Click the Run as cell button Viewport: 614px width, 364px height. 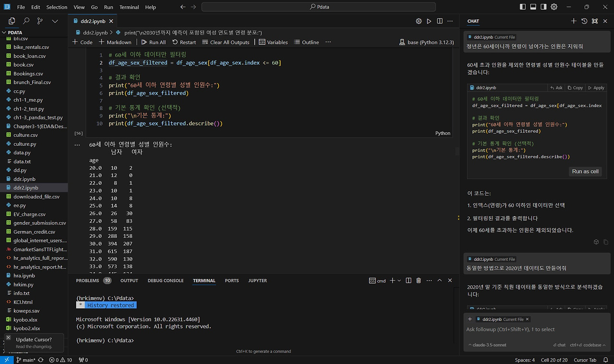[585, 171]
